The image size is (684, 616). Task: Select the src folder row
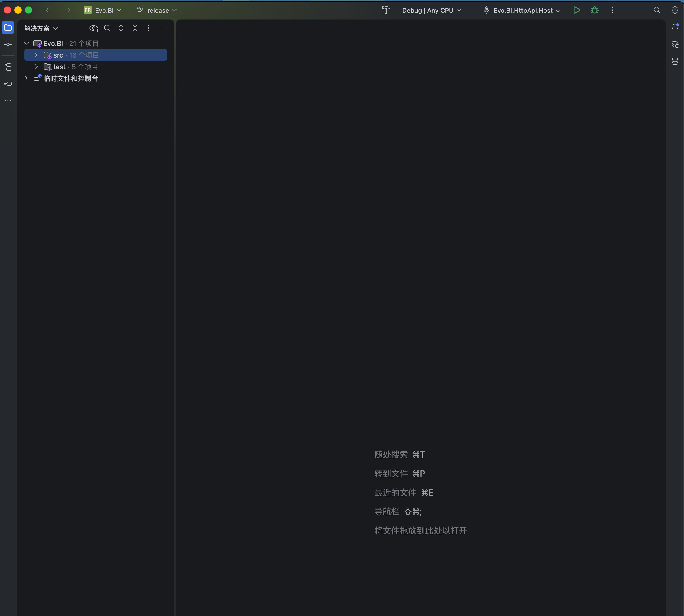[x=95, y=55]
